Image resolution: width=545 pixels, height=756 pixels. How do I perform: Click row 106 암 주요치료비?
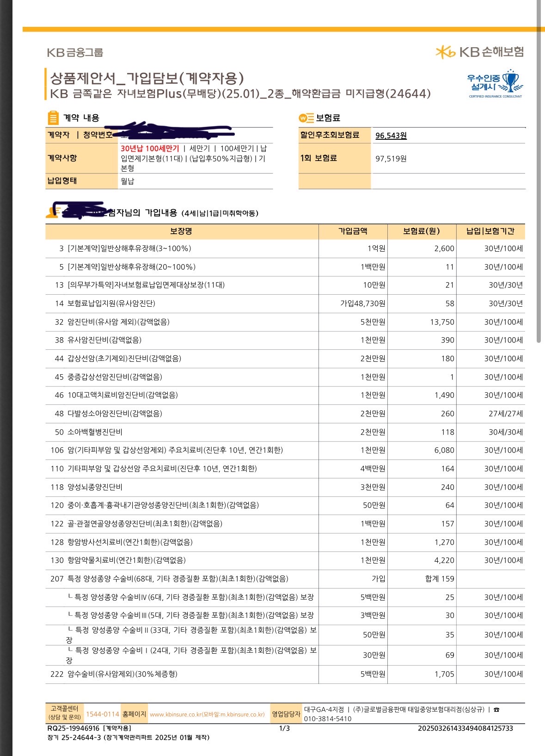(x=285, y=450)
